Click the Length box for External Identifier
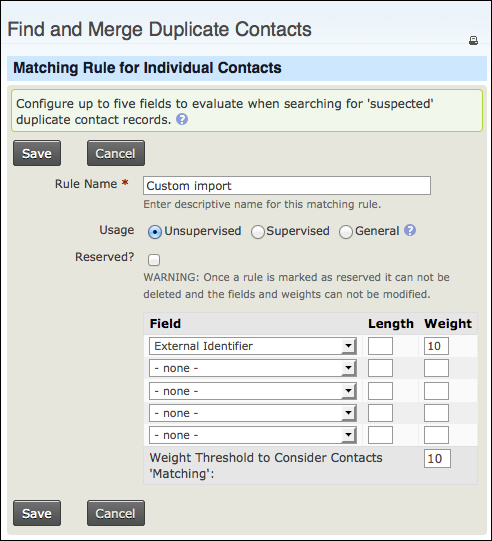492x541 pixels. pyautogui.click(x=380, y=346)
